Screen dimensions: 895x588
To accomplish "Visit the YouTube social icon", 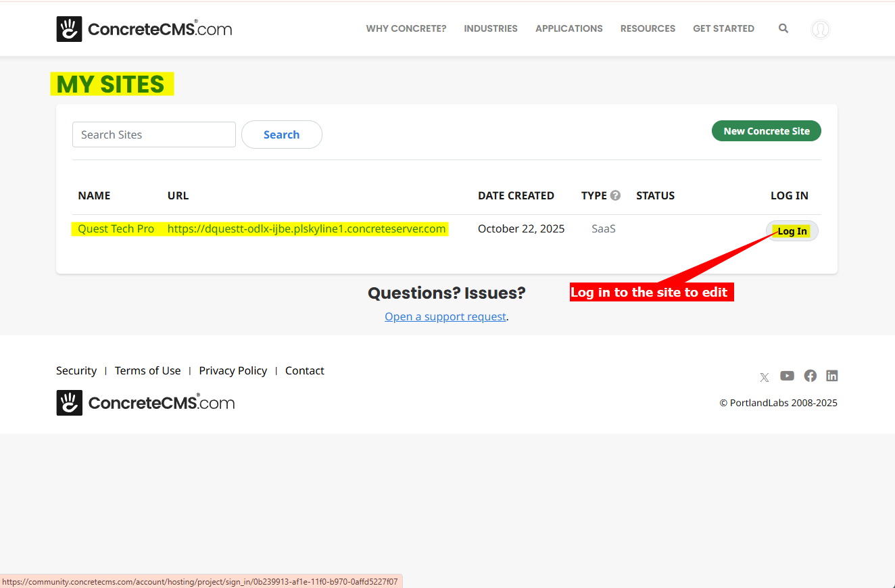I will [788, 376].
